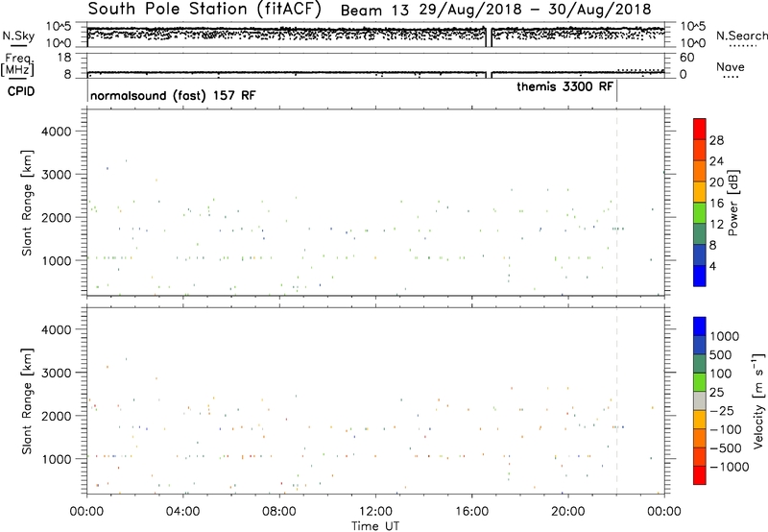
Task: Click the 1000 tick on the Velocity scale
Action: (x=725, y=336)
